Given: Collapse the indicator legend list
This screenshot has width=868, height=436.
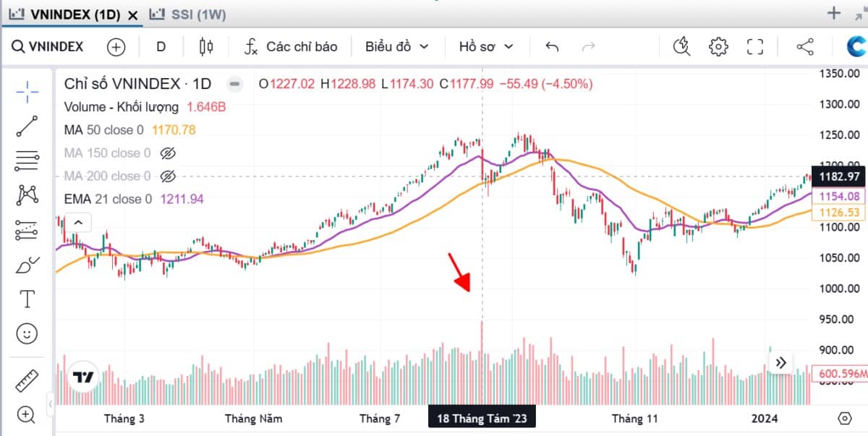Looking at the screenshot, I should (x=80, y=221).
